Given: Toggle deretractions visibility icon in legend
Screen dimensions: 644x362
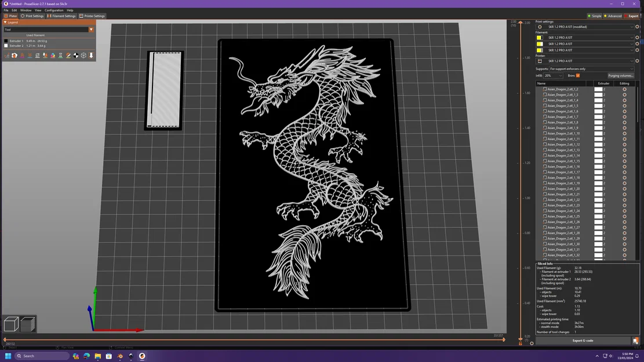Looking at the screenshot, I should (30, 56).
